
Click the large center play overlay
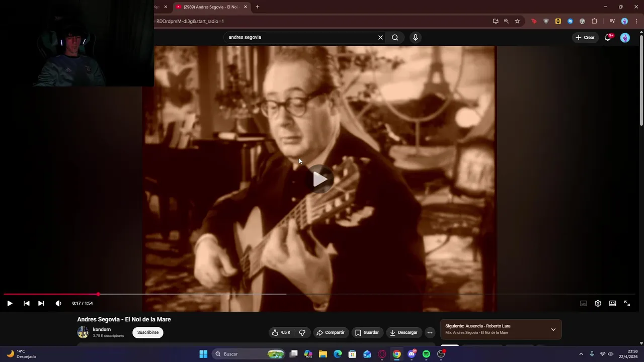coord(320,179)
